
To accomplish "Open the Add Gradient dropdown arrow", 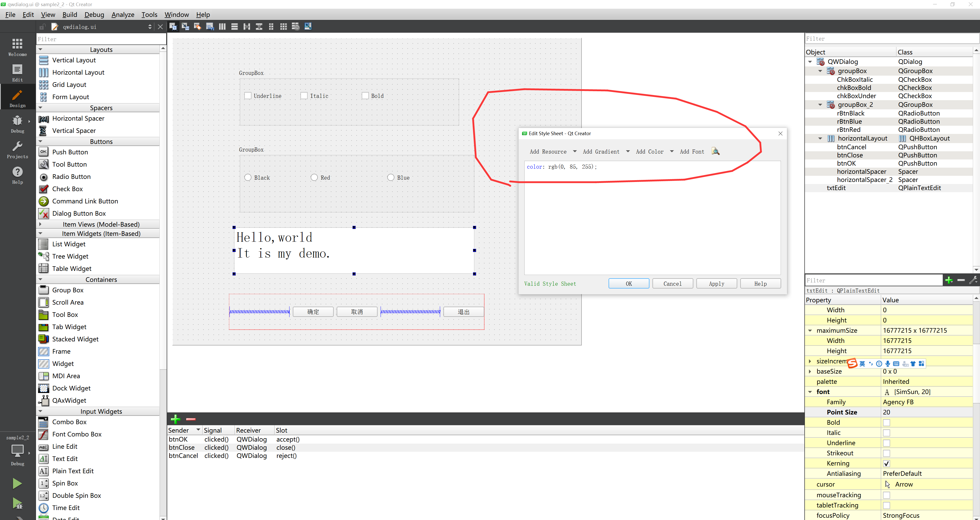I will pos(628,152).
